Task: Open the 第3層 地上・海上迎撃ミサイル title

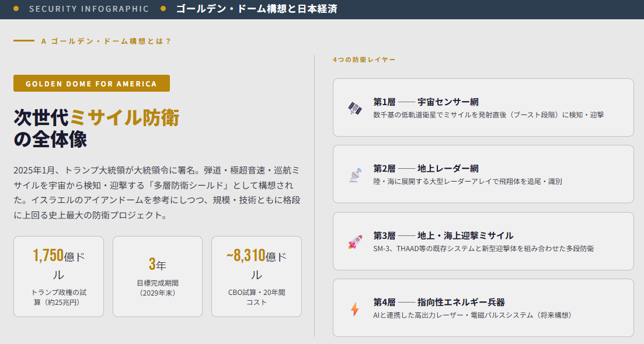Action: [443, 235]
